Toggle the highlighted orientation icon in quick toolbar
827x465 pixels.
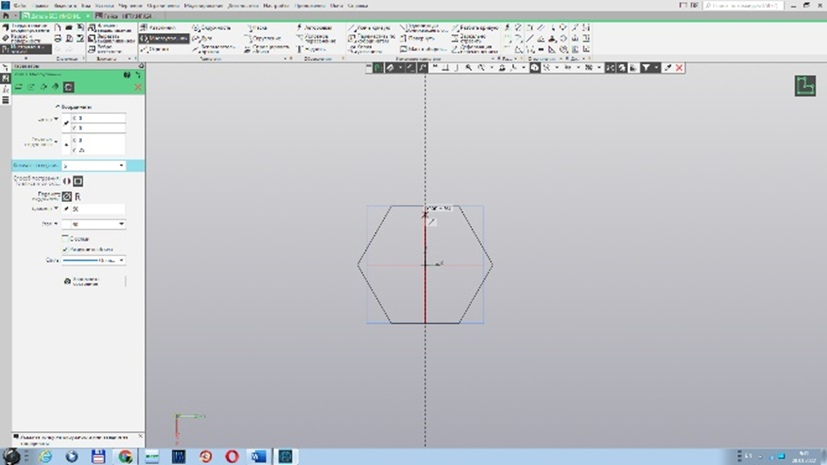(535, 68)
